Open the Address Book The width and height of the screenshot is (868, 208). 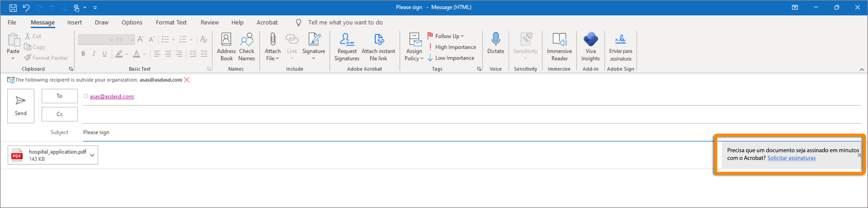pos(226,47)
